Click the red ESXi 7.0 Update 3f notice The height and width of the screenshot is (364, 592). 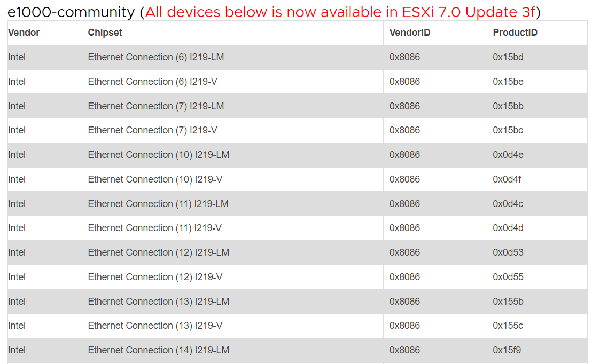tap(340, 12)
